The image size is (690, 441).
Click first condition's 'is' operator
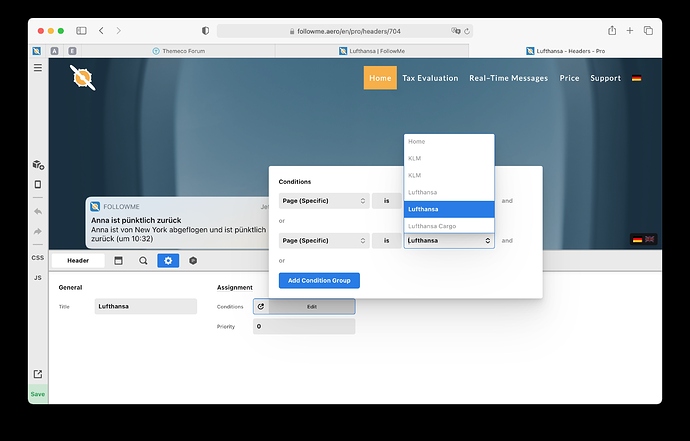(386, 201)
